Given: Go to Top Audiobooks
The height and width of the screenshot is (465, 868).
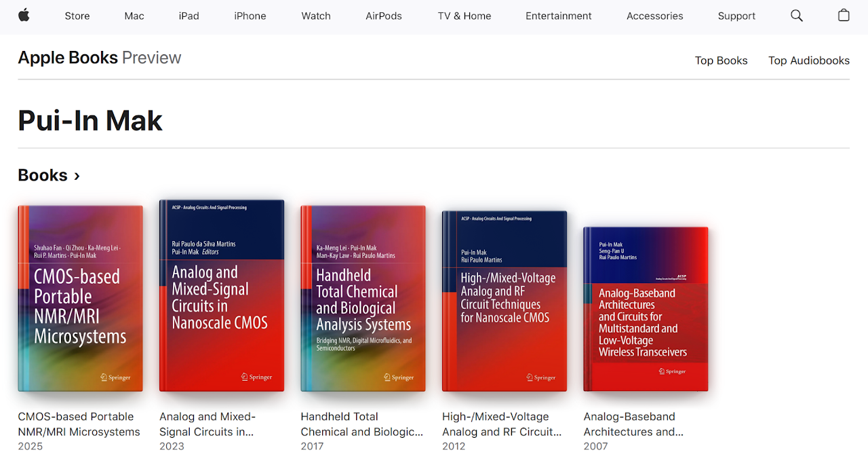Looking at the screenshot, I should 808,60.
